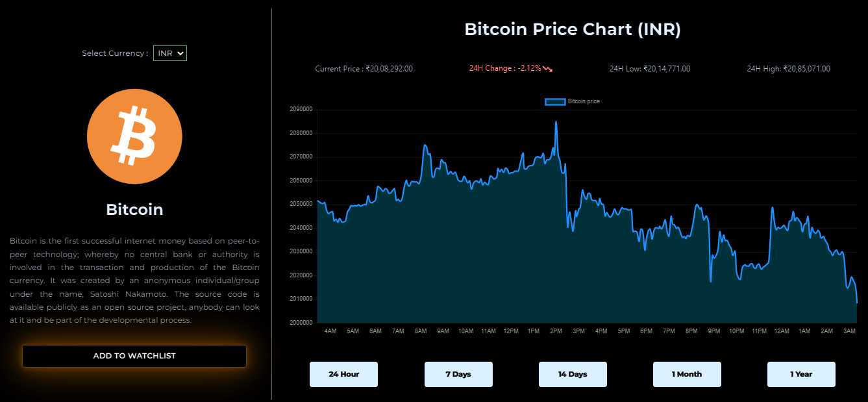The width and height of the screenshot is (868, 402).
Task: Toggle the Bitcoin price legend box
Action: click(555, 102)
